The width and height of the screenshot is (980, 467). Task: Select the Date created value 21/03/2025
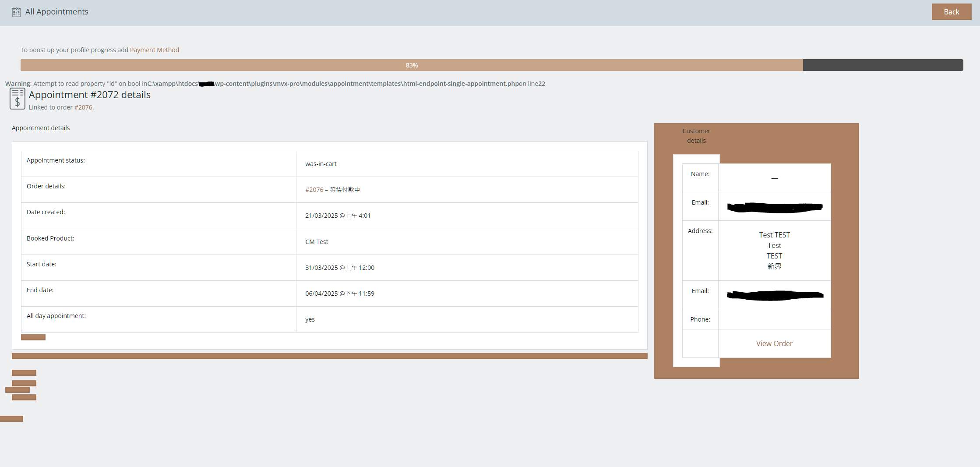(338, 216)
